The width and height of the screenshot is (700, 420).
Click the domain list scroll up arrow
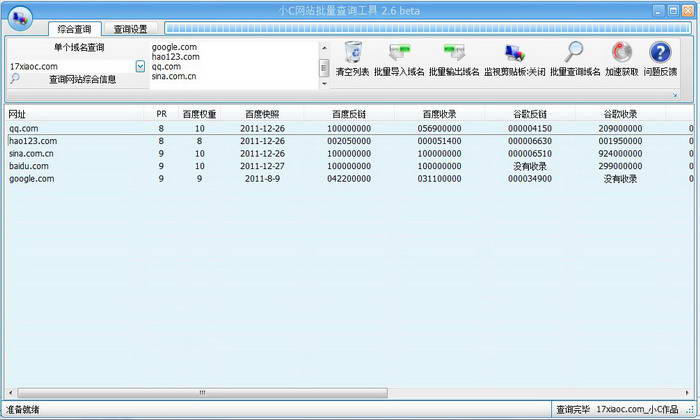tap(325, 47)
